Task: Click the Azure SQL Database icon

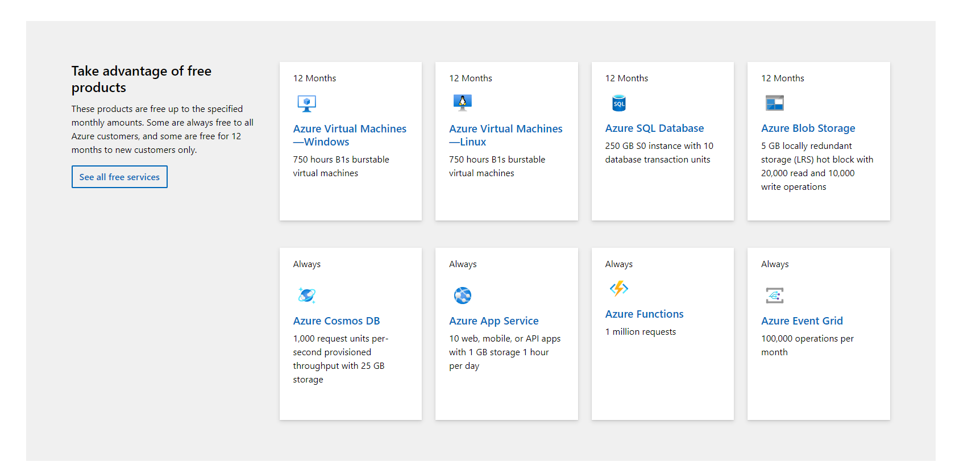Action: [x=618, y=103]
